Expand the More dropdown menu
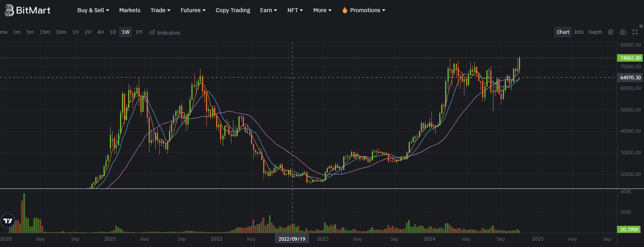This screenshot has width=644, height=247. tap(322, 10)
